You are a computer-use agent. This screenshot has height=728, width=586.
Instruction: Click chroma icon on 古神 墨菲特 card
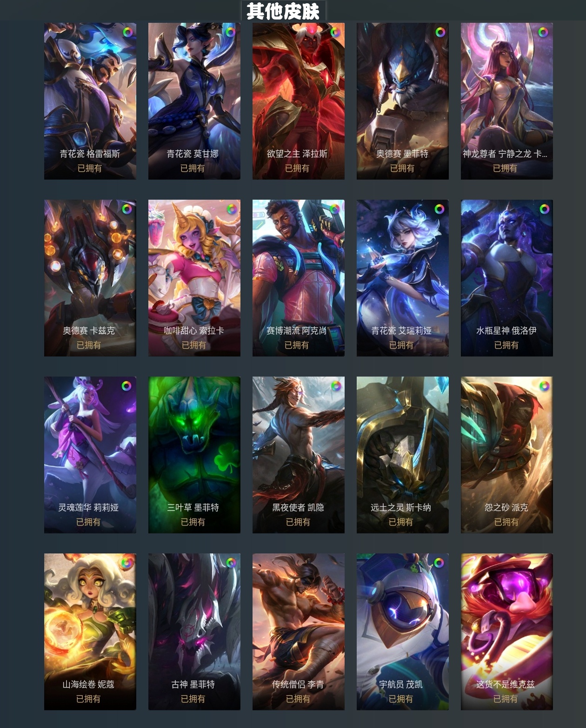231,563
